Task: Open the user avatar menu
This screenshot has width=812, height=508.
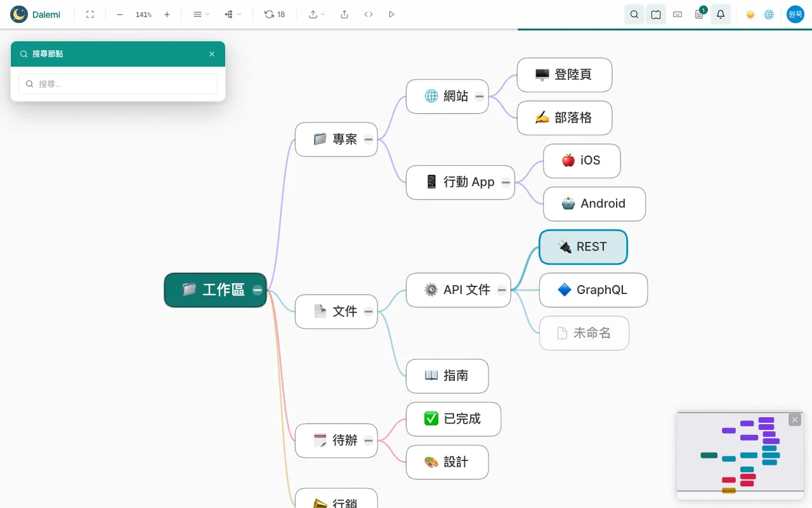Action: pos(796,14)
